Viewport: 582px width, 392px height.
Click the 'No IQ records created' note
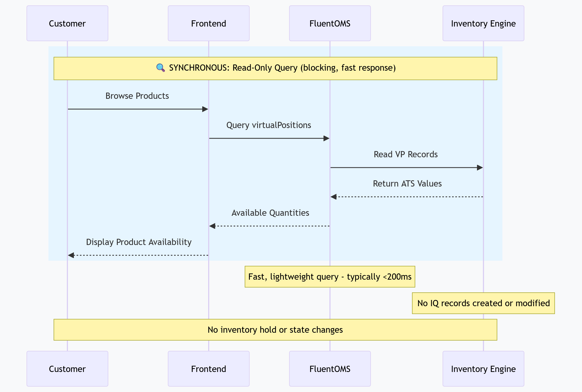[x=483, y=303]
